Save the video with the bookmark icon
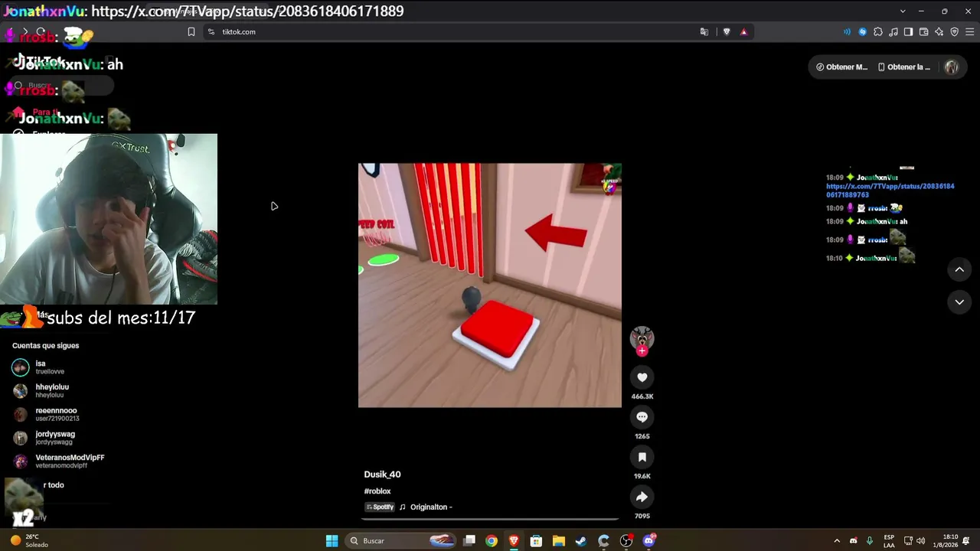 point(642,457)
